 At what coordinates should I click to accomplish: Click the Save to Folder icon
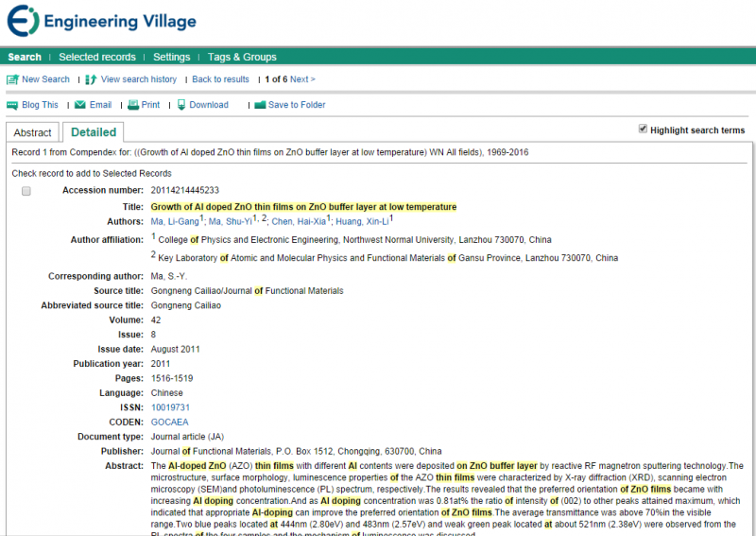pyautogui.click(x=260, y=105)
